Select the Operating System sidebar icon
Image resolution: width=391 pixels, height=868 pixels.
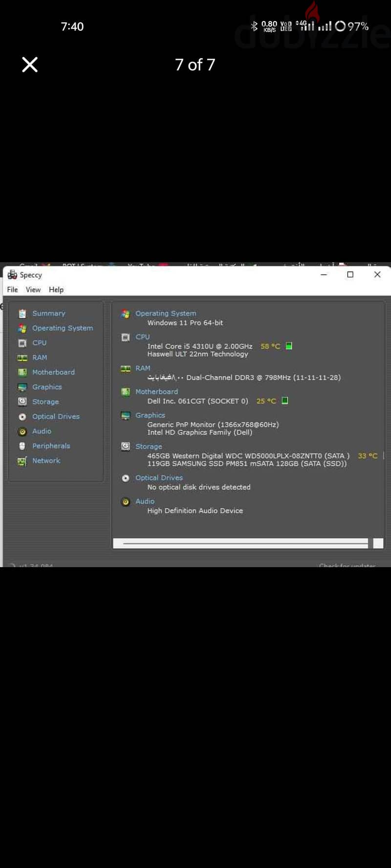(x=22, y=328)
